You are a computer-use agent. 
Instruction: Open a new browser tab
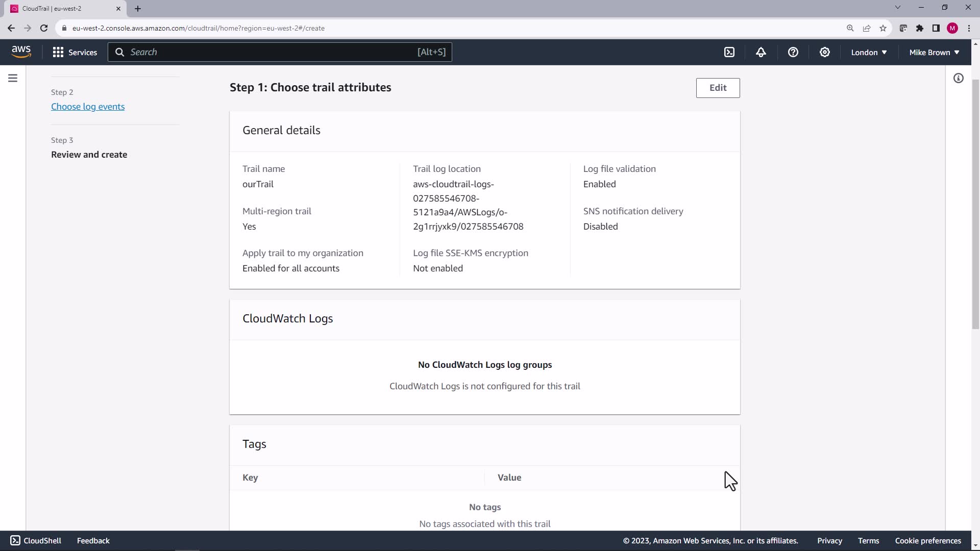point(138,9)
